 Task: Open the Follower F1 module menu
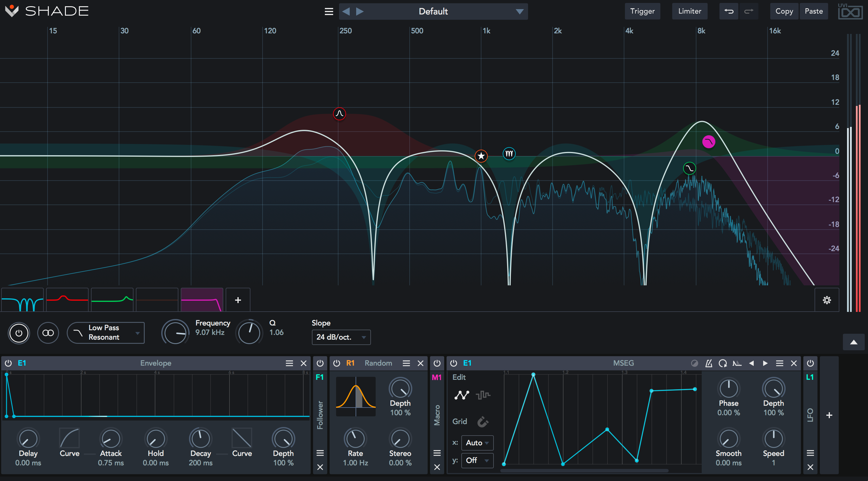tap(320, 453)
